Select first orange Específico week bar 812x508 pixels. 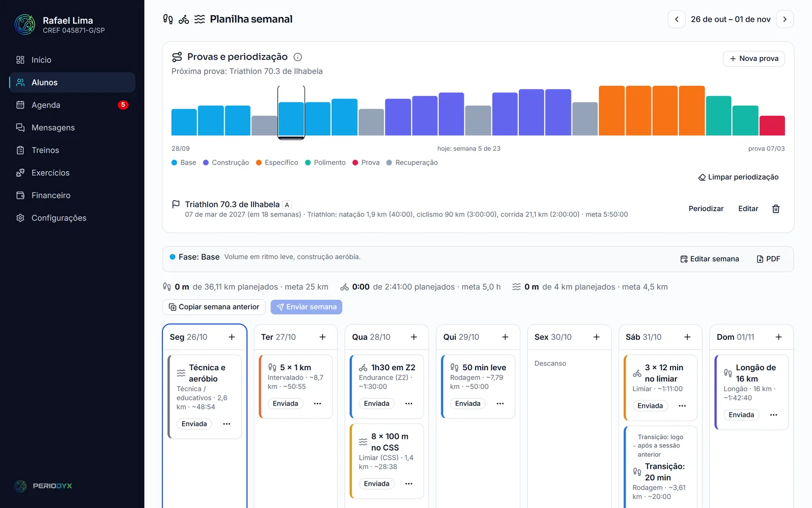612,111
